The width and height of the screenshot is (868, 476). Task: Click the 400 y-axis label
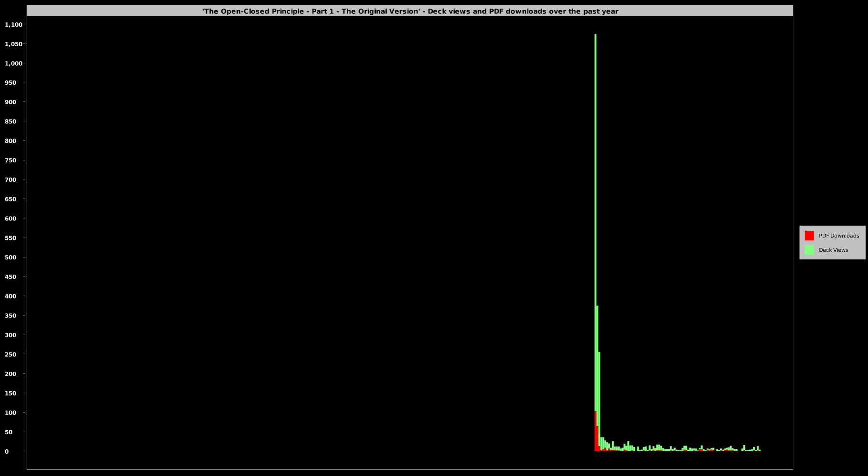point(10,297)
